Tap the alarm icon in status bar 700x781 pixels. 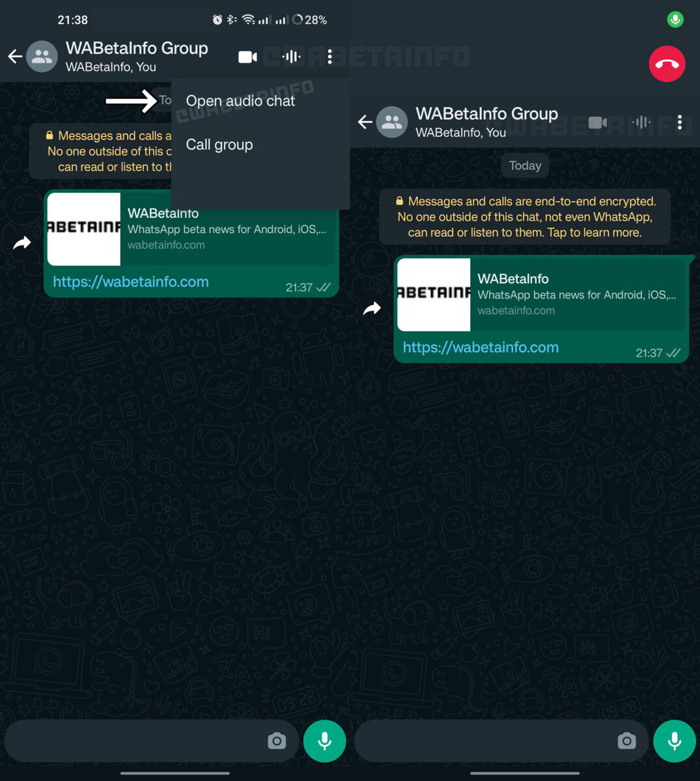[217, 20]
